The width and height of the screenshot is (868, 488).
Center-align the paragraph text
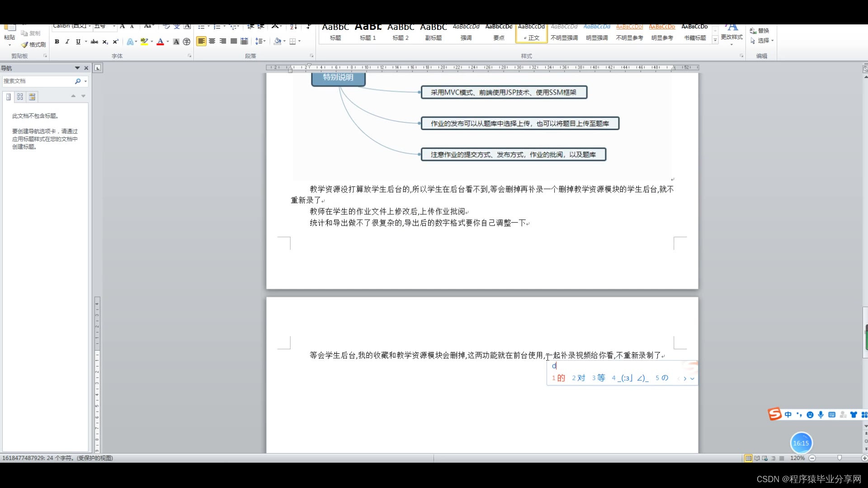[212, 41]
